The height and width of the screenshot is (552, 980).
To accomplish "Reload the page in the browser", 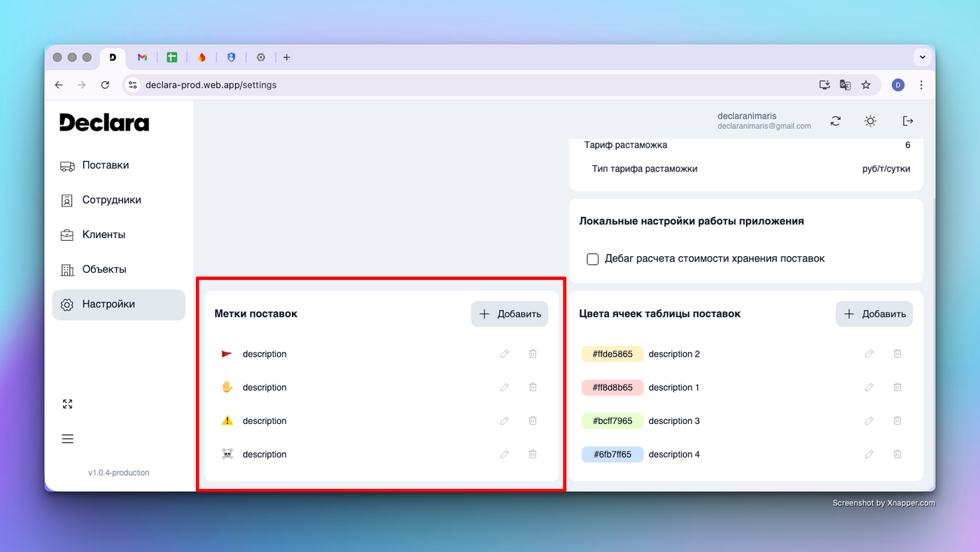I will [x=105, y=85].
